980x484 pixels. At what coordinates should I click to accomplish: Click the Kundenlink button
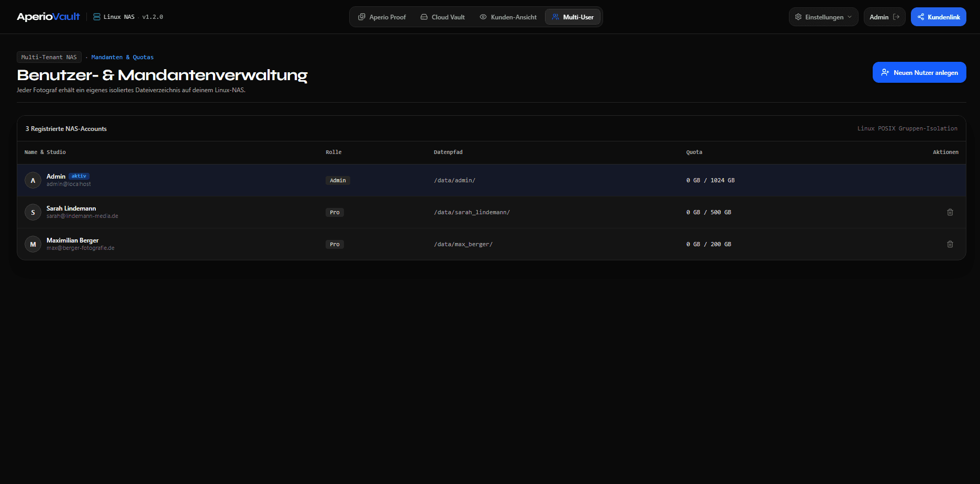939,17
